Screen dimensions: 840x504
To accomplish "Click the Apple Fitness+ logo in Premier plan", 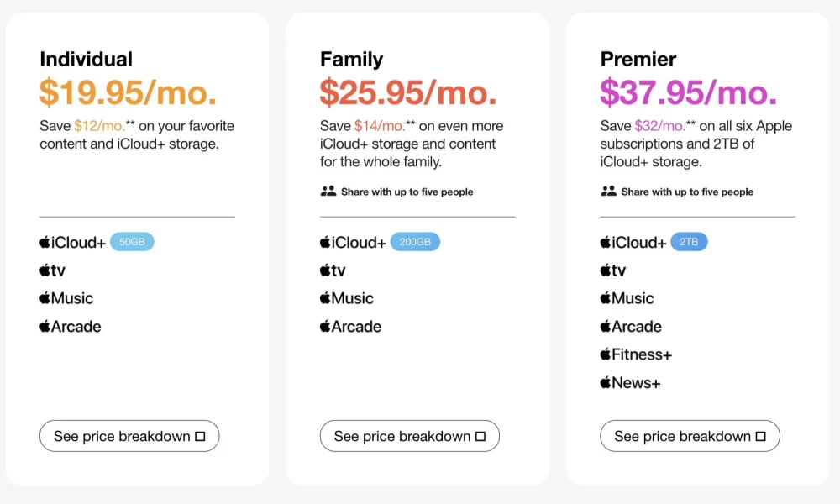I will pyautogui.click(x=636, y=354).
